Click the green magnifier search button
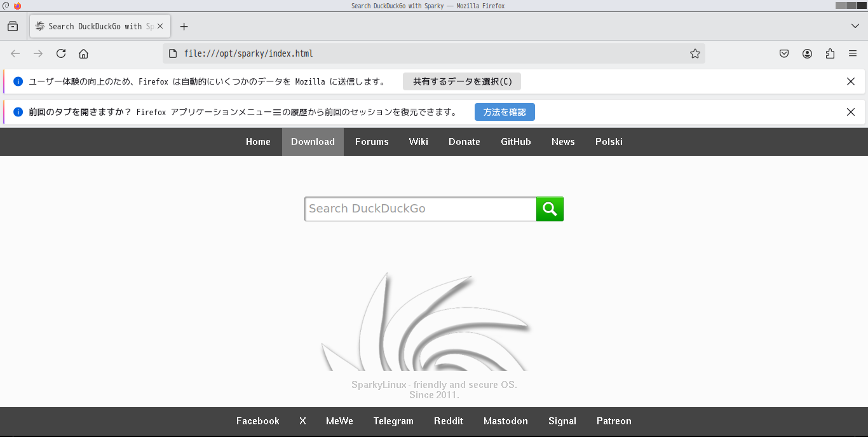The image size is (868, 437). (550, 209)
